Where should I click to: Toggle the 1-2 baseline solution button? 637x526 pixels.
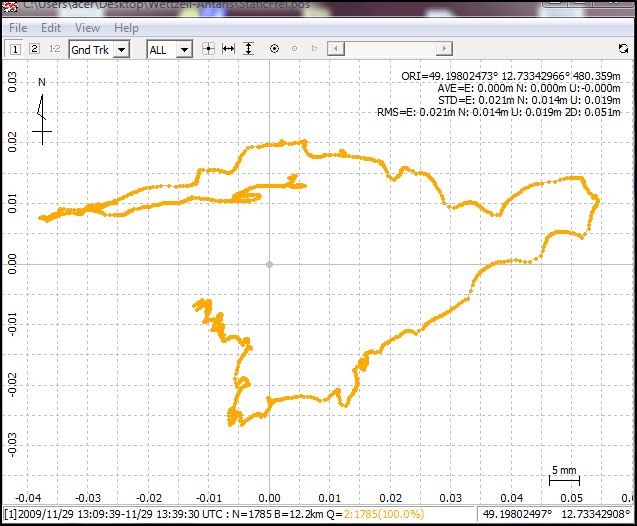(54, 48)
